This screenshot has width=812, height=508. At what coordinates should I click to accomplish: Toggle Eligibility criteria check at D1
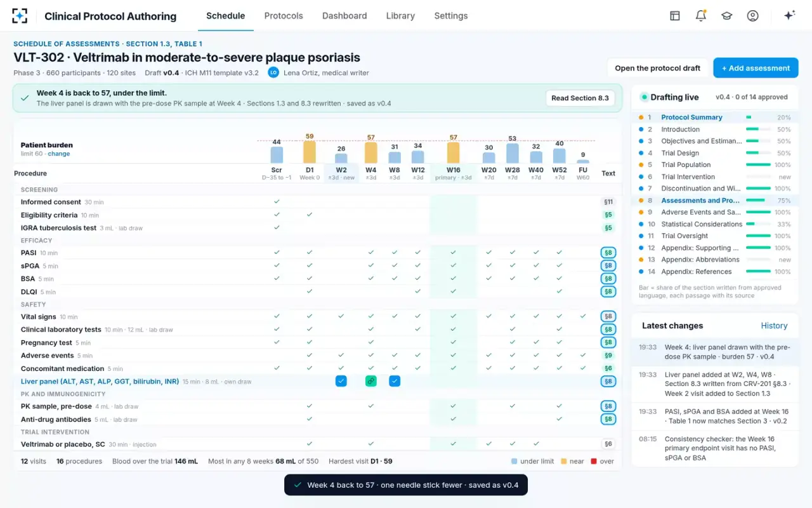tap(310, 215)
